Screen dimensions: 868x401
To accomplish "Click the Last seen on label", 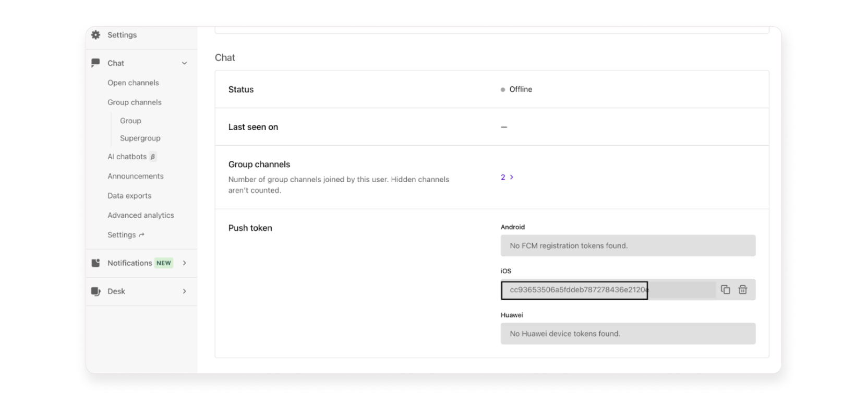I will click(253, 127).
